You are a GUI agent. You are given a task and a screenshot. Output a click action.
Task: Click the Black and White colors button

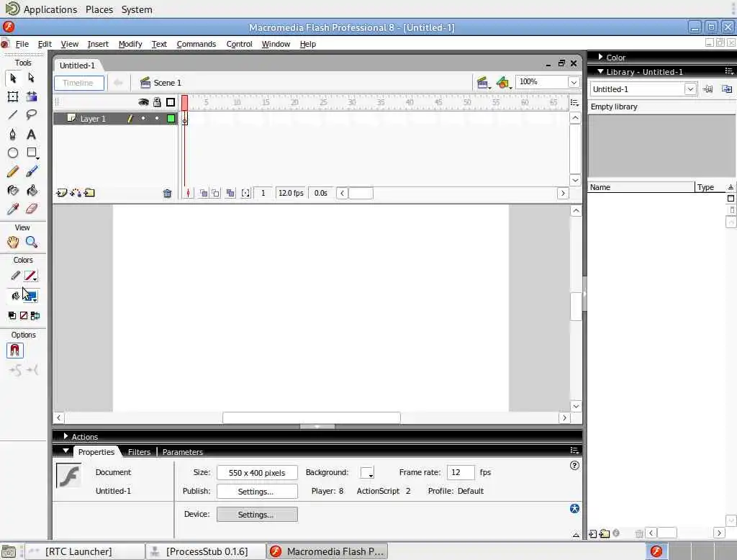(x=12, y=315)
